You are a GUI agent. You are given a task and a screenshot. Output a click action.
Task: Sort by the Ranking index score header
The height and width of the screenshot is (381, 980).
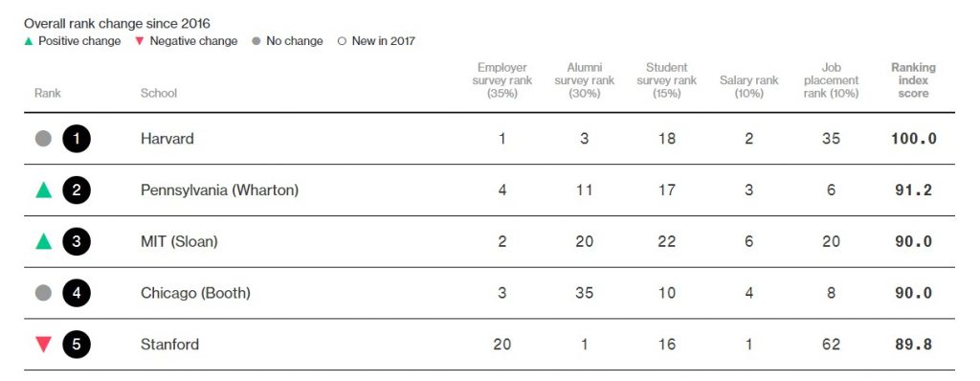coord(913,80)
